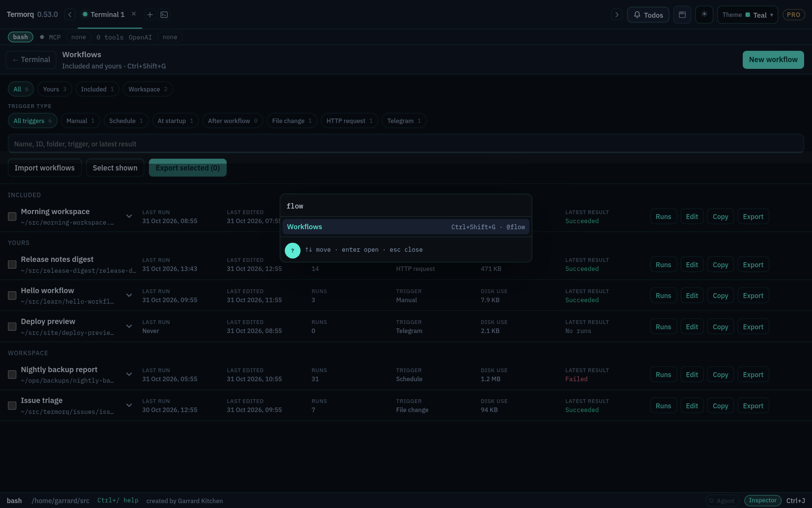
Task: Toggle the Inspector button in status bar
Action: [762, 500]
